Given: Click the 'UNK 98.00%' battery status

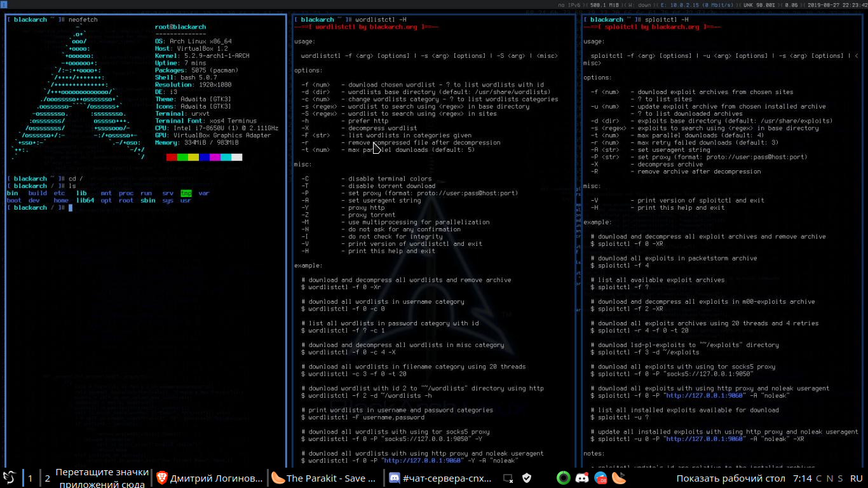Looking at the screenshot, I should [758, 4].
